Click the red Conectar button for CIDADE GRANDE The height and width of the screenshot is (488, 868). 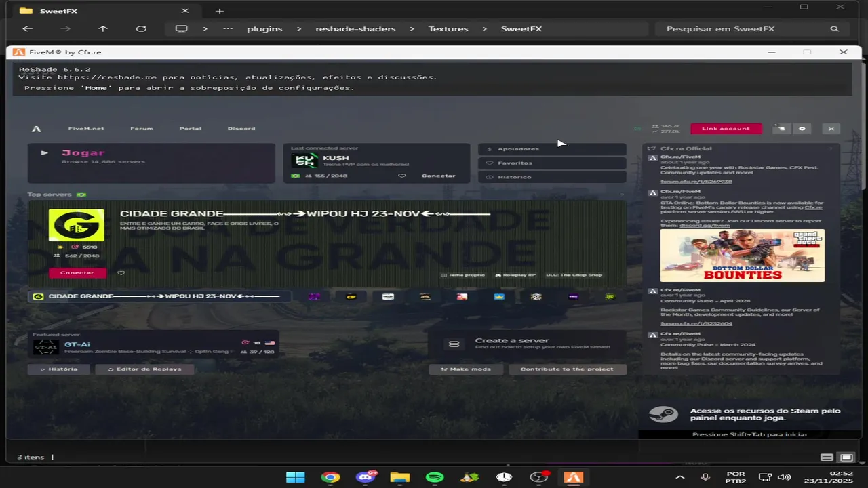click(77, 272)
